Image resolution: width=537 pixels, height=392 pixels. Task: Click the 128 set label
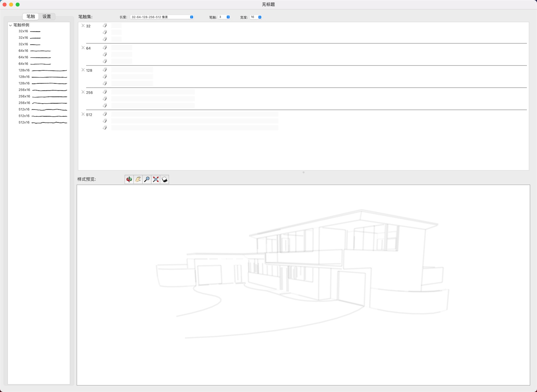pos(89,70)
